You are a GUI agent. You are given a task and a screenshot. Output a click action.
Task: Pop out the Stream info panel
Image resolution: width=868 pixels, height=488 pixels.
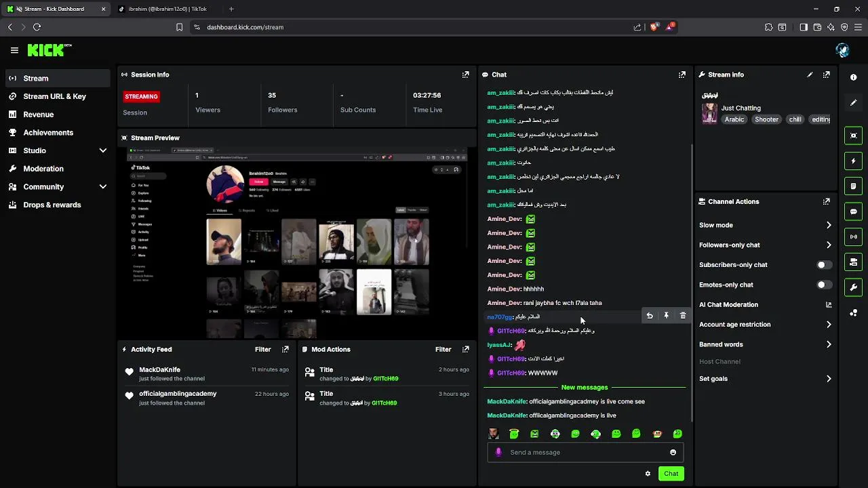[x=826, y=75]
